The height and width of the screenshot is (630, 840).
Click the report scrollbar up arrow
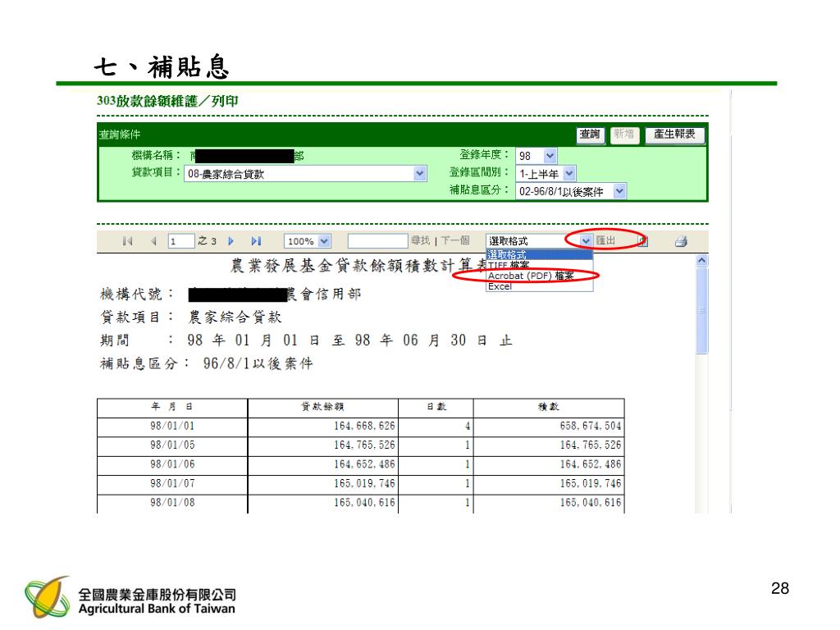pos(701,261)
